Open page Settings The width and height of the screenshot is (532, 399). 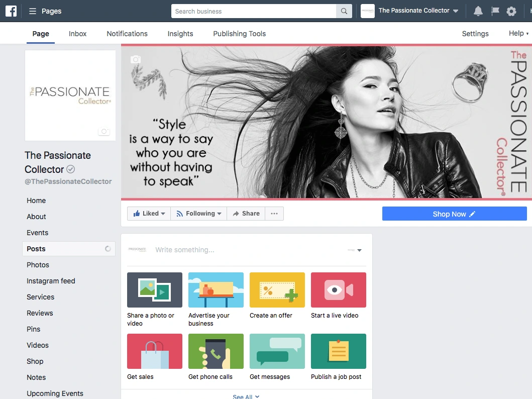click(x=475, y=34)
